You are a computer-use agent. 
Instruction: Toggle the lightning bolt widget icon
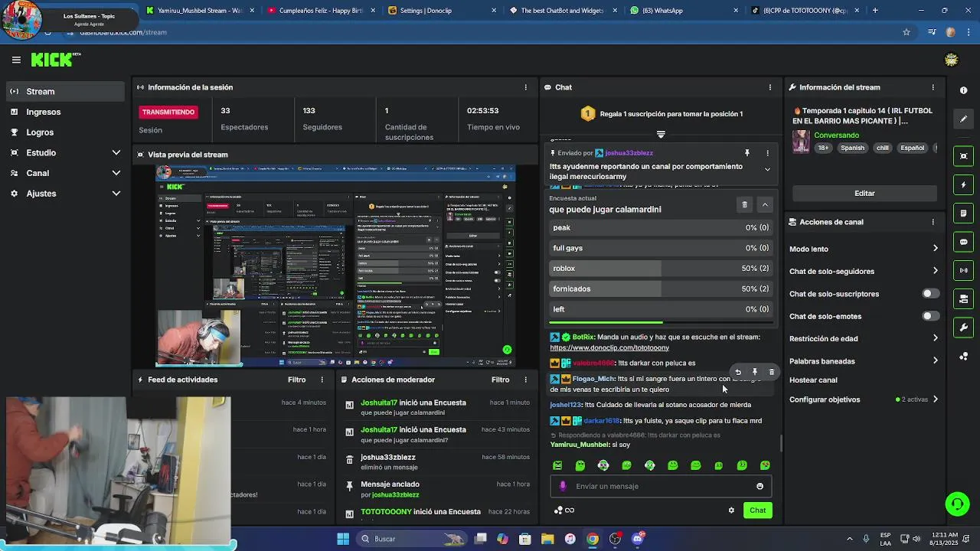(x=963, y=184)
